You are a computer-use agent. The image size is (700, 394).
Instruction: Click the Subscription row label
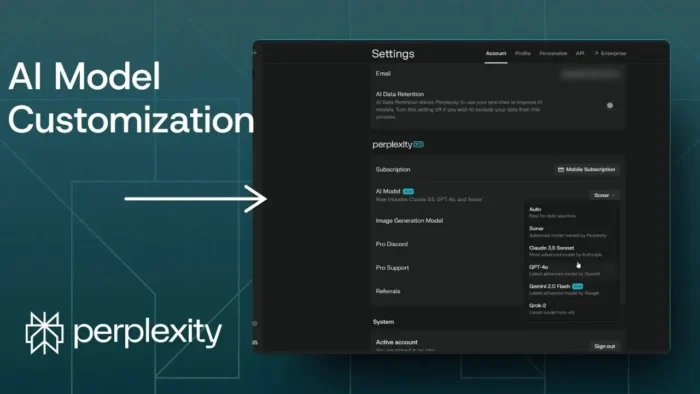(393, 170)
